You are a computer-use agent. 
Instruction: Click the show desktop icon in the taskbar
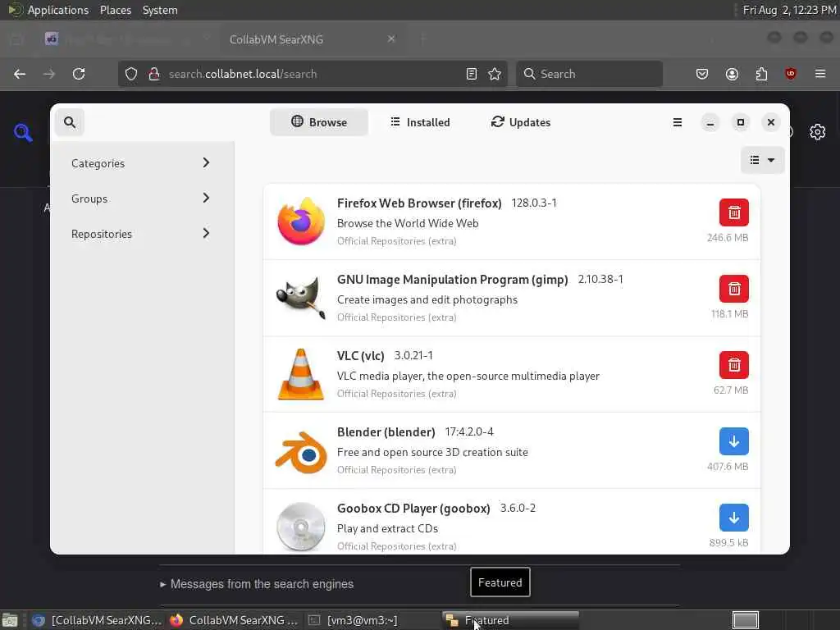(10, 620)
